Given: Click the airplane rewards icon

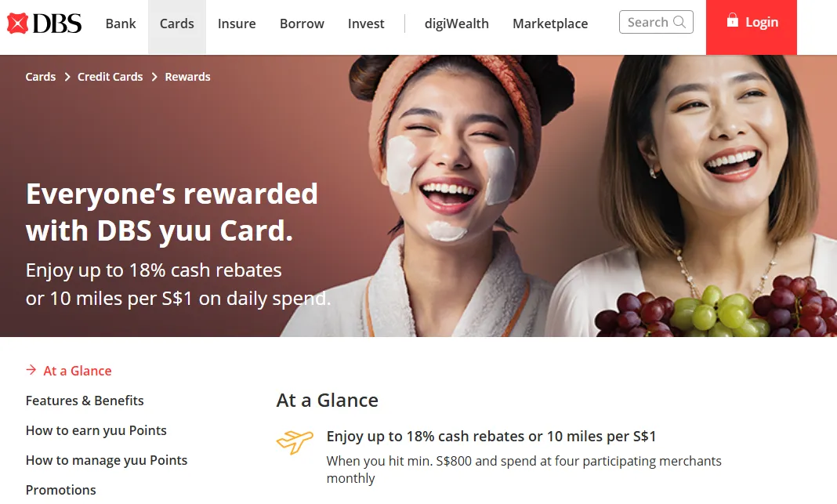Looking at the screenshot, I should 295,441.
